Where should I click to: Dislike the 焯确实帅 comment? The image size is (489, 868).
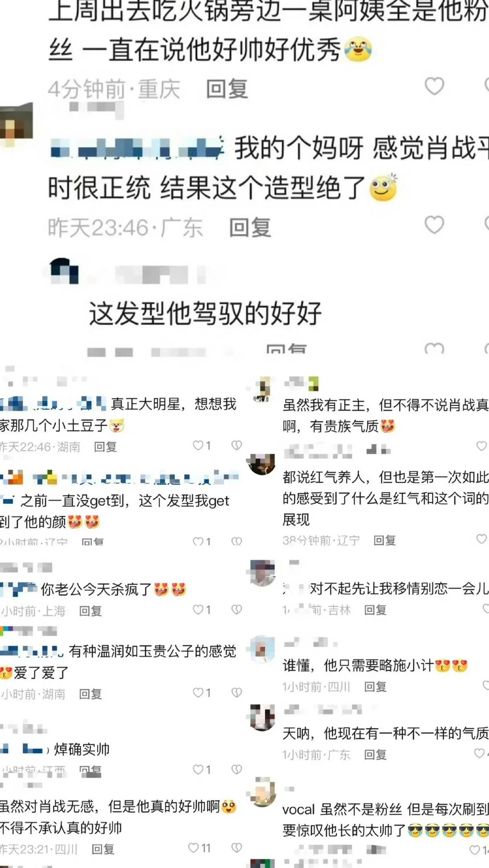[x=237, y=769]
